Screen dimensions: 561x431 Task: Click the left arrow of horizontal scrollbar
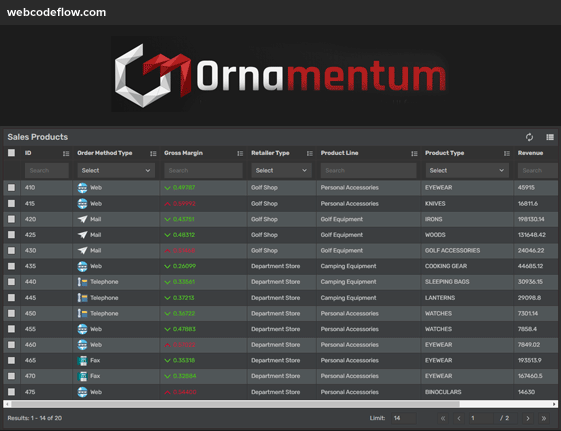(7, 404)
